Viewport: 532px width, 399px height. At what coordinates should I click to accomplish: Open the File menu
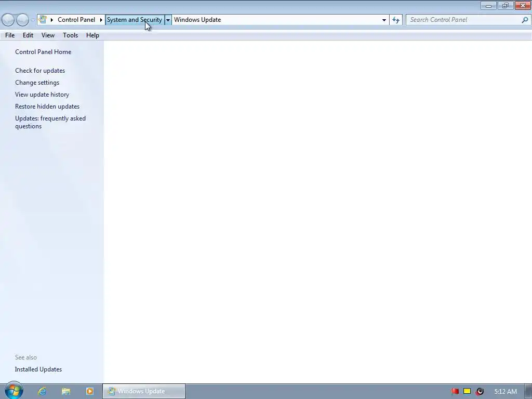click(10, 35)
